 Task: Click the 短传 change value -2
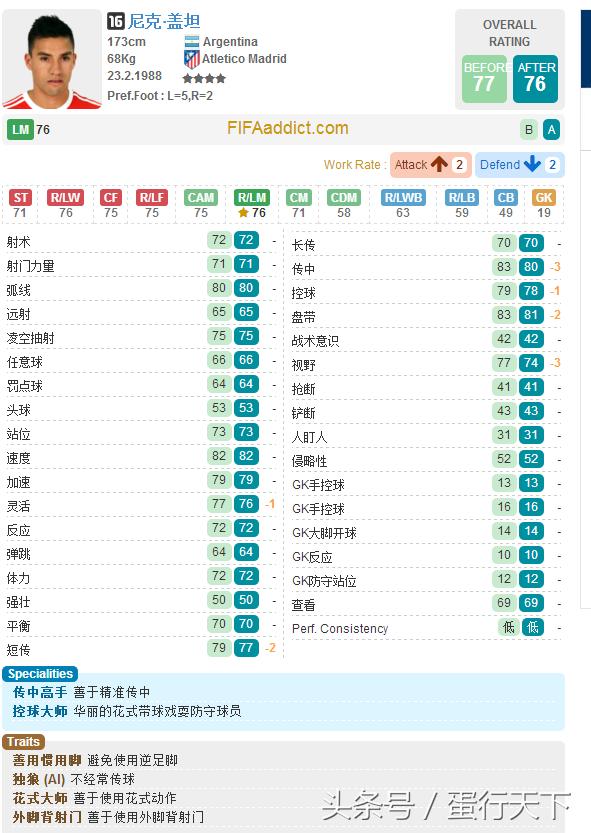271,648
